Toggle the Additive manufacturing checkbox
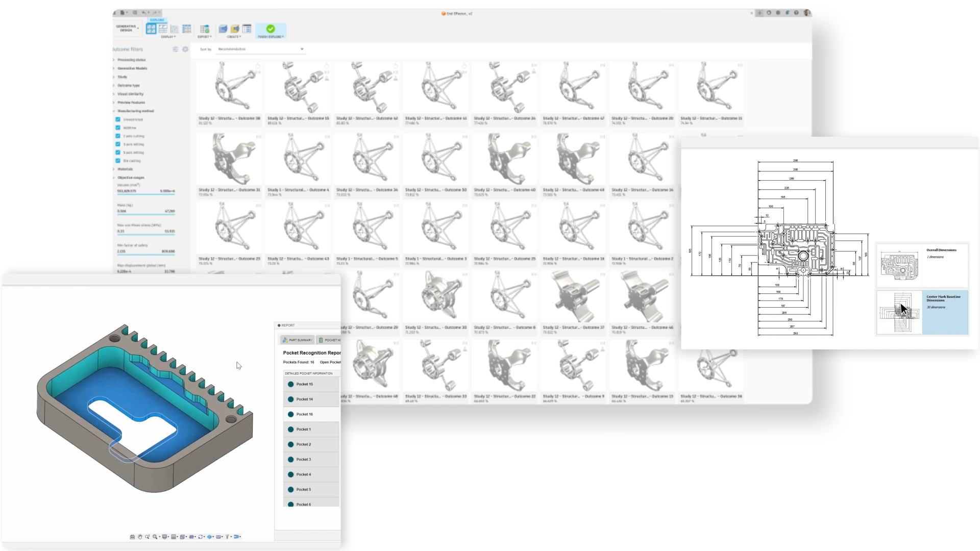The width and height of the screenshot is (980, 551). coord(118,128)
